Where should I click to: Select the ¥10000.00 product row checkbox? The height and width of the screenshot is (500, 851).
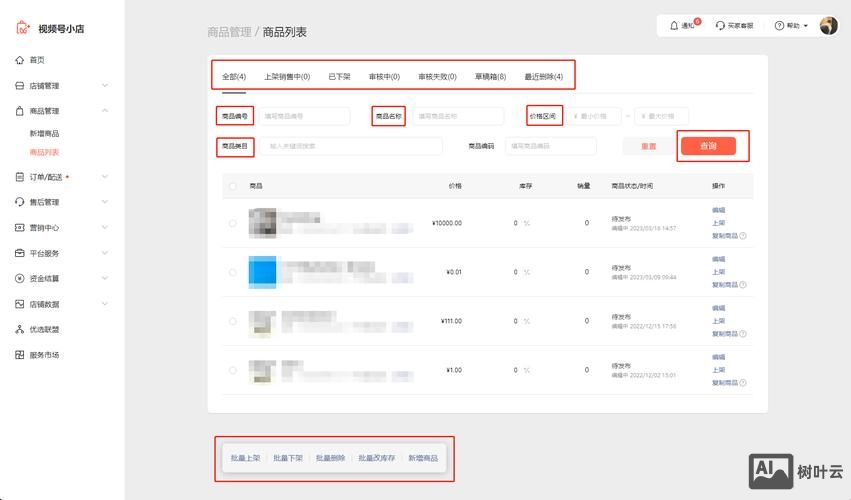coord(233,223)
